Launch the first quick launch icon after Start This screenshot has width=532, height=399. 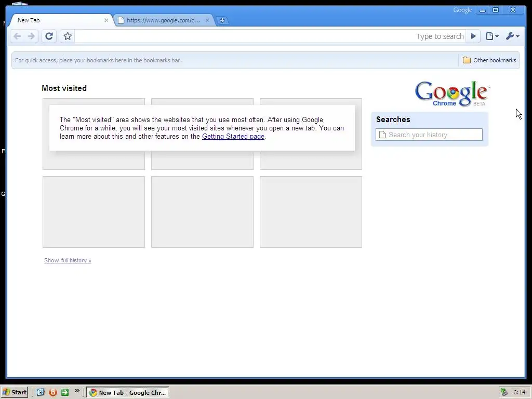click(x=41, y=392)
